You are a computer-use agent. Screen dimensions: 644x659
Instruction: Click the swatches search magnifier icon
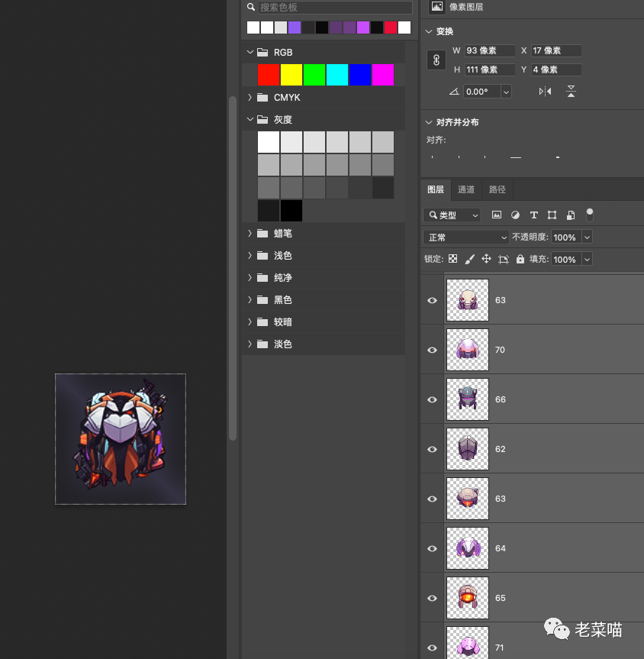click(251, 7)
